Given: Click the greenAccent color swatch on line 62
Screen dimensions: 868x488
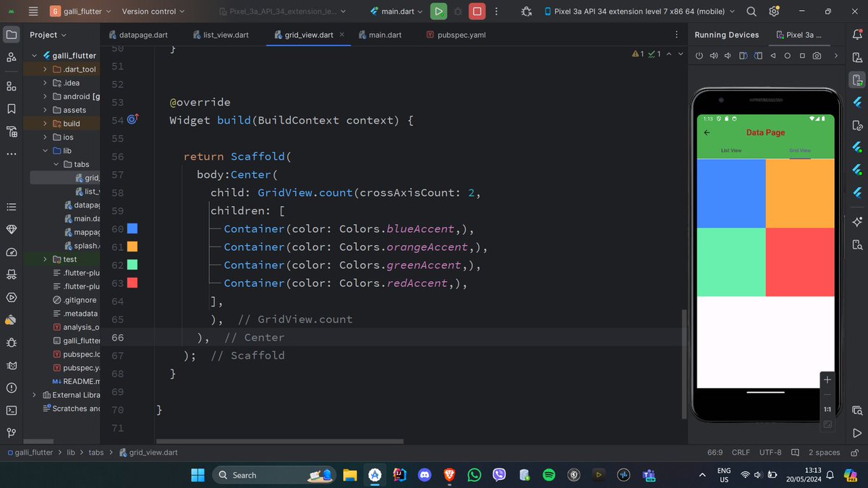Looking at the screenshot, I should click(x=132, y=265).
